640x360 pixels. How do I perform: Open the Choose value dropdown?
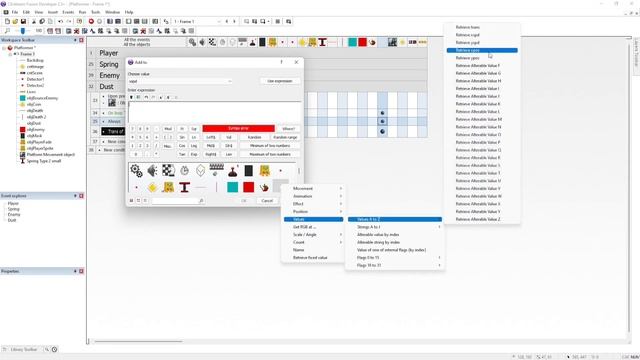(180, 81)
